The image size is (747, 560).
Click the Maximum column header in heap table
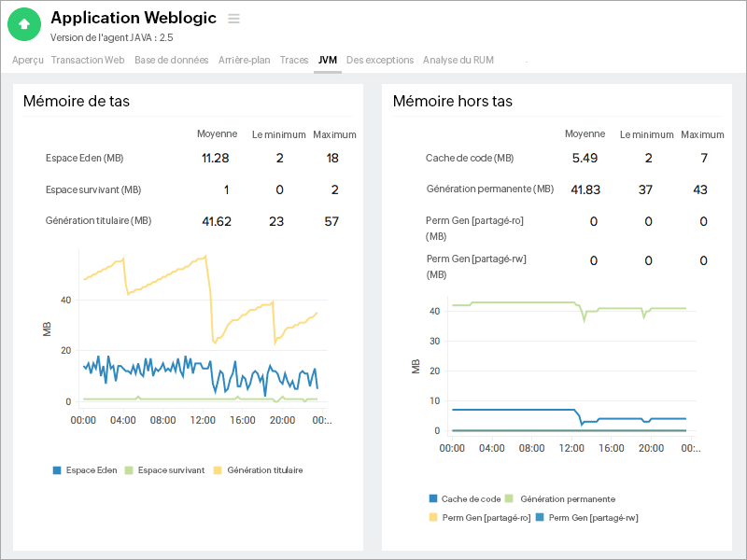click(334, 134)
